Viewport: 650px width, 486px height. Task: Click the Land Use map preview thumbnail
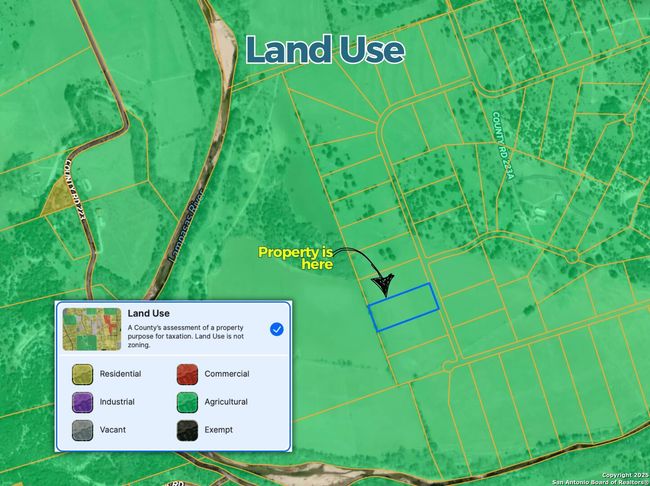[91, 329]
